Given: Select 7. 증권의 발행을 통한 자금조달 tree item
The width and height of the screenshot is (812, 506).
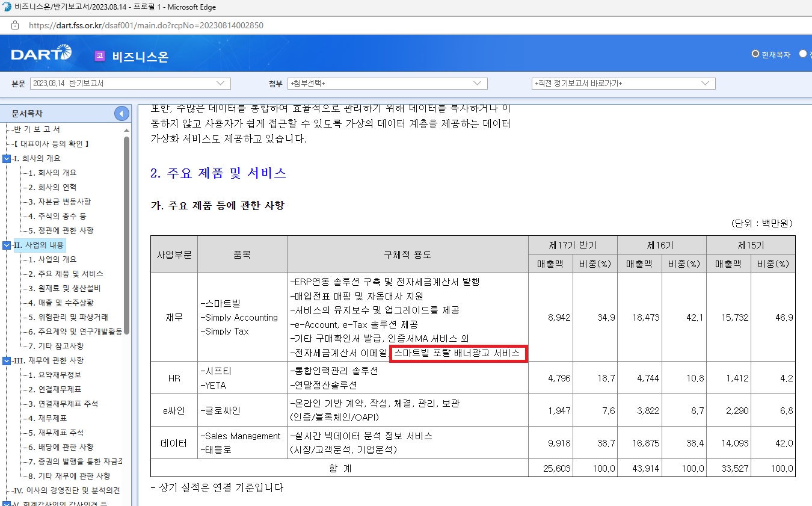Looking at the screenshot, I should tap(75, 461).
